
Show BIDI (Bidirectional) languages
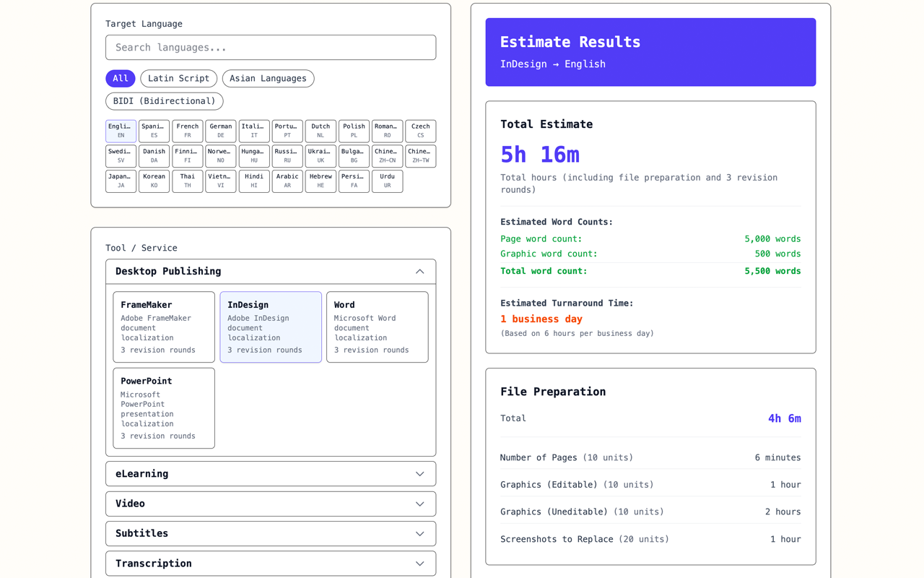164,101
